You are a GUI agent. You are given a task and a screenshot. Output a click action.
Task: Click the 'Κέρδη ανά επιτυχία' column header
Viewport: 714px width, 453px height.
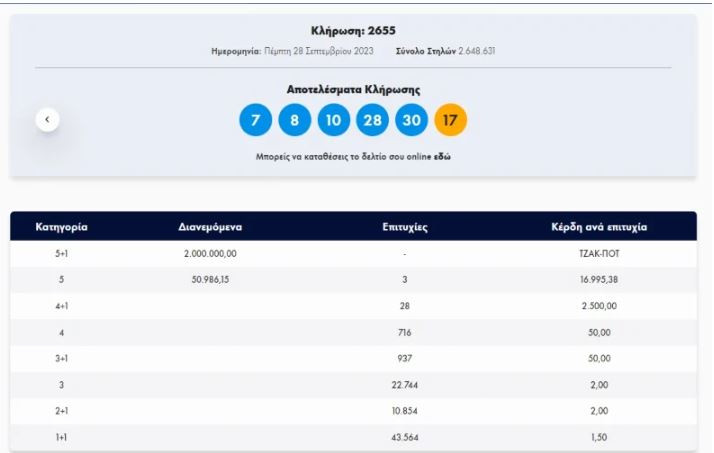[599, 227]
